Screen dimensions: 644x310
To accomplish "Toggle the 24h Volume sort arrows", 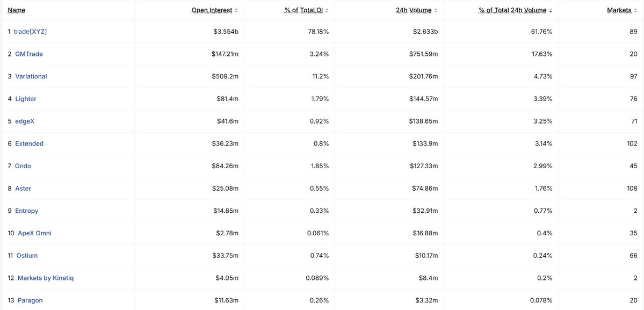I will click(x=436, y=10).
